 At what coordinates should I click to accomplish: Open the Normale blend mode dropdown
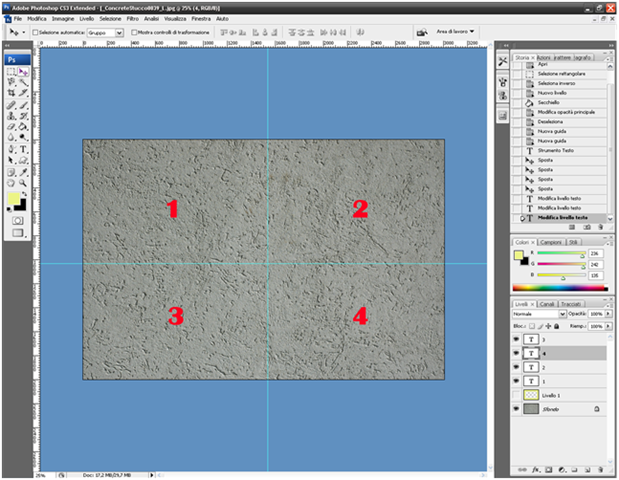tap(539, 313)
